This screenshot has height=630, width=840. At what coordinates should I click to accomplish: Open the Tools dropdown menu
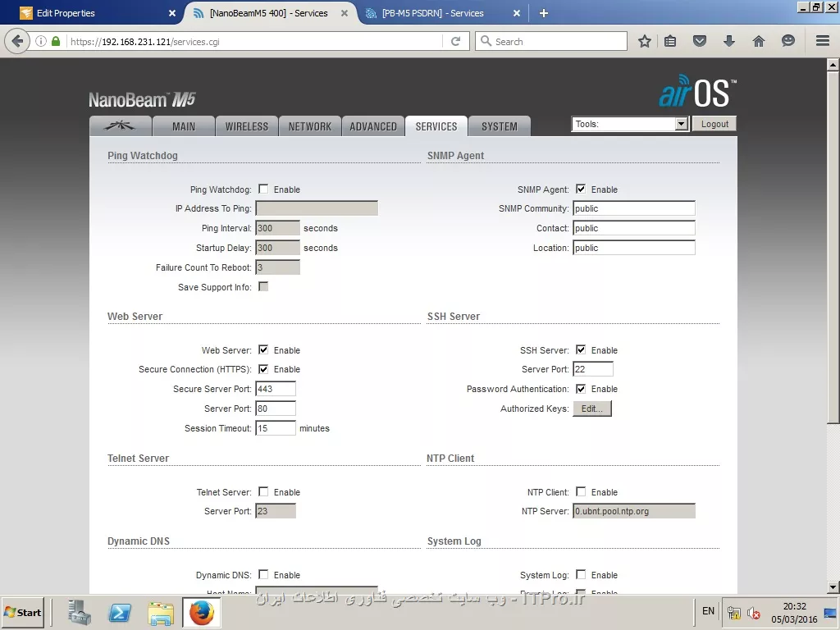click(x=630, y=125)
